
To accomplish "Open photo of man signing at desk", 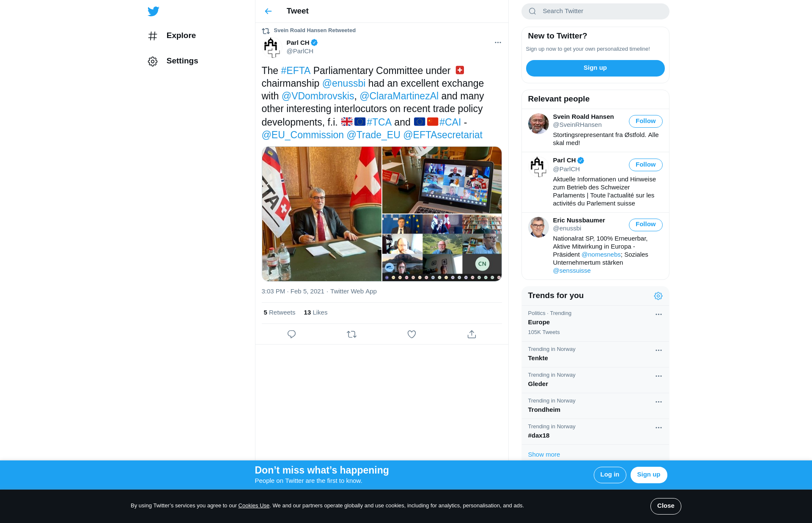I will [x=321, y=214].
